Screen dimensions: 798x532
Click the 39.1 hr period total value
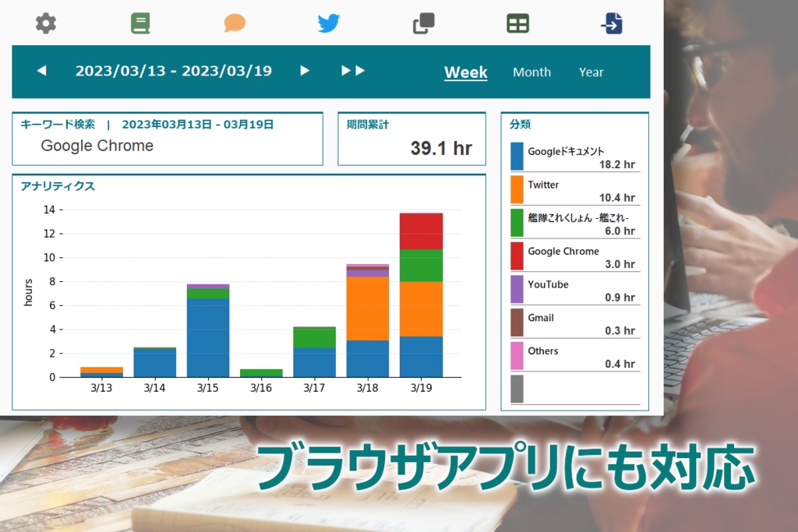click(x=441, y=148)
